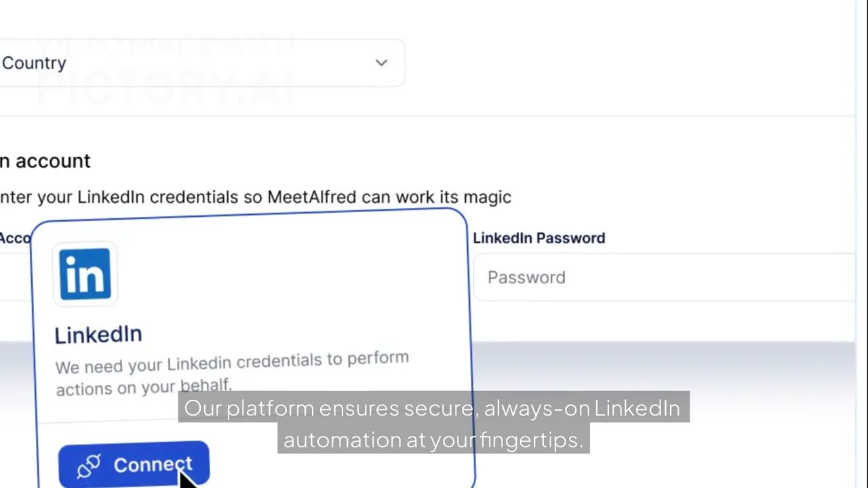
Task: Select the LinkedIn card title text
Action: (98, 334)
